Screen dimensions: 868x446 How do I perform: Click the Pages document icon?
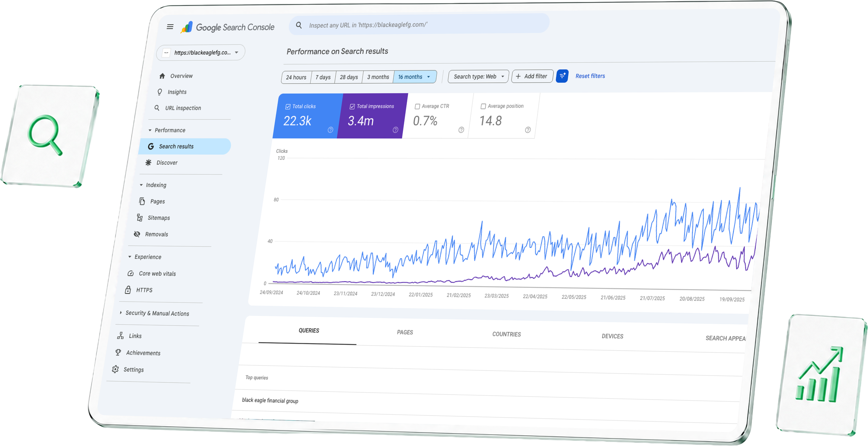[x=142, y=201]
